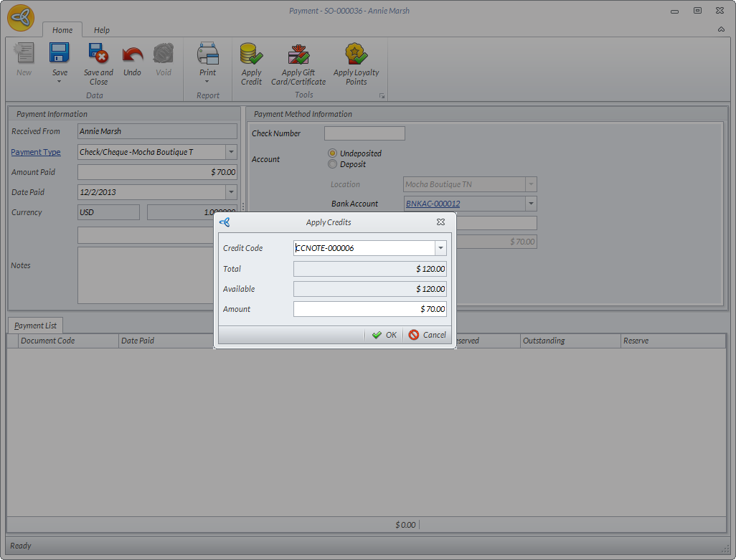Click the Amount field in dialog

(369, 309)
